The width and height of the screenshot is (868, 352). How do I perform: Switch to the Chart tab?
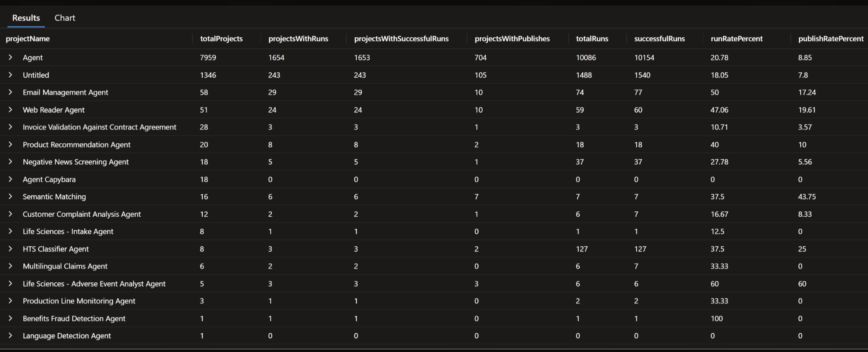pyautogui.click(x=65, y=18)
